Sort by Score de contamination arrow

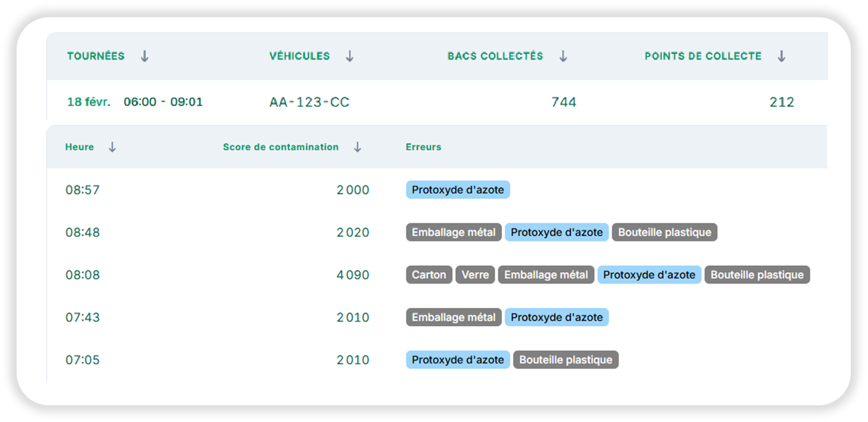[358, 147]
